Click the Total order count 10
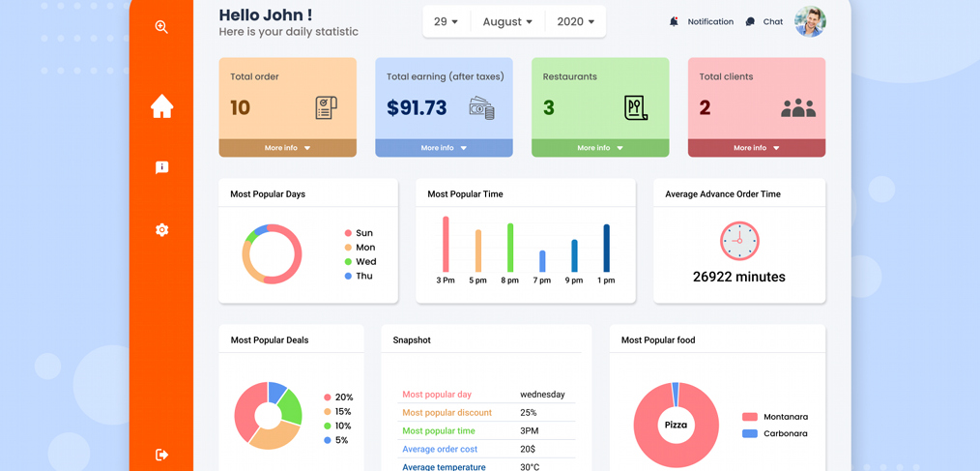 coord(240,107)
